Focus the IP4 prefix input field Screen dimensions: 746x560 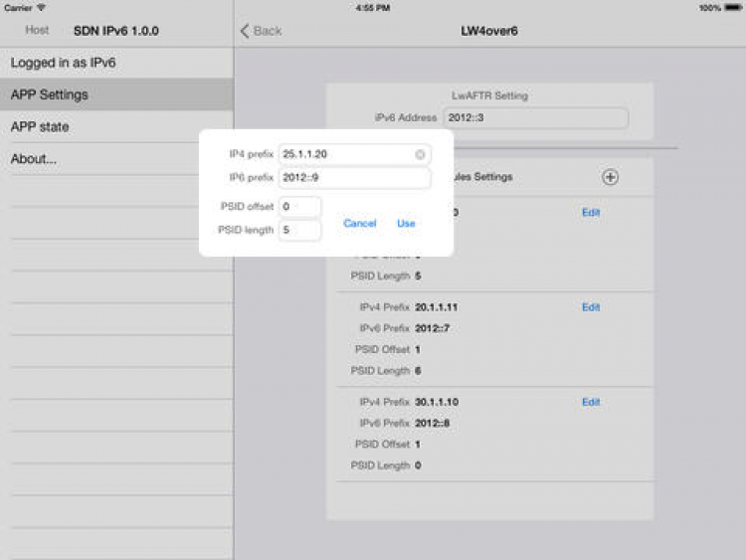[354, 154]
